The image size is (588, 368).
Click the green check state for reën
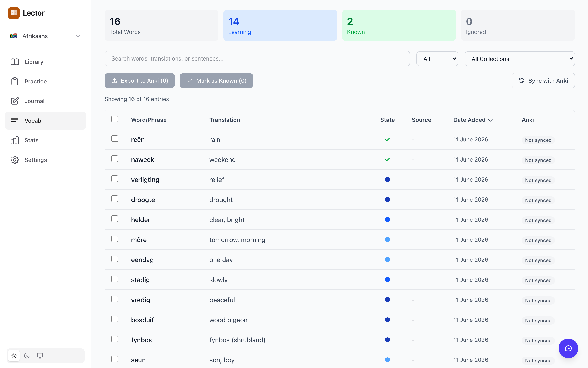[388, 139]
